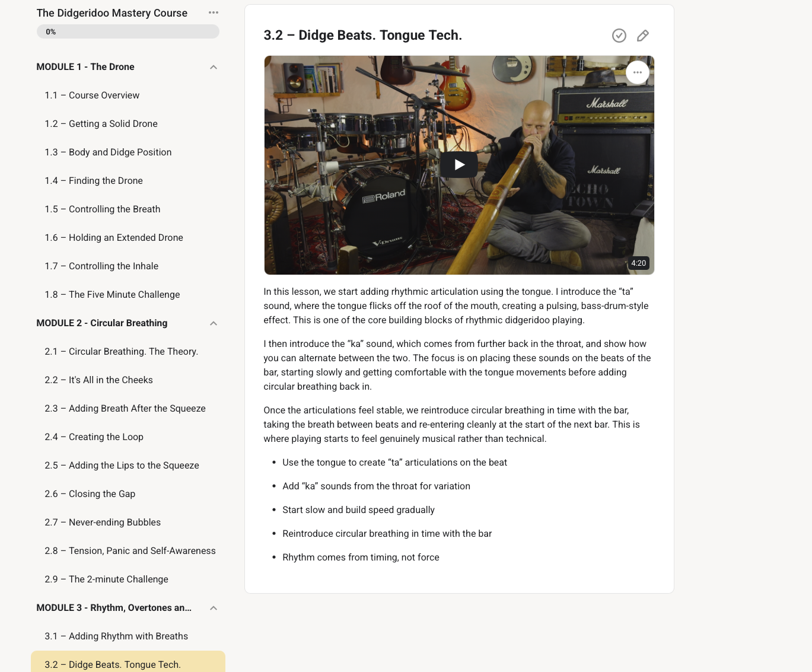Screen dimensions: 812x672
Task: Collapse MODULE 1 - The Drone section
Action: pyautogui.click(x=214, y=67)
